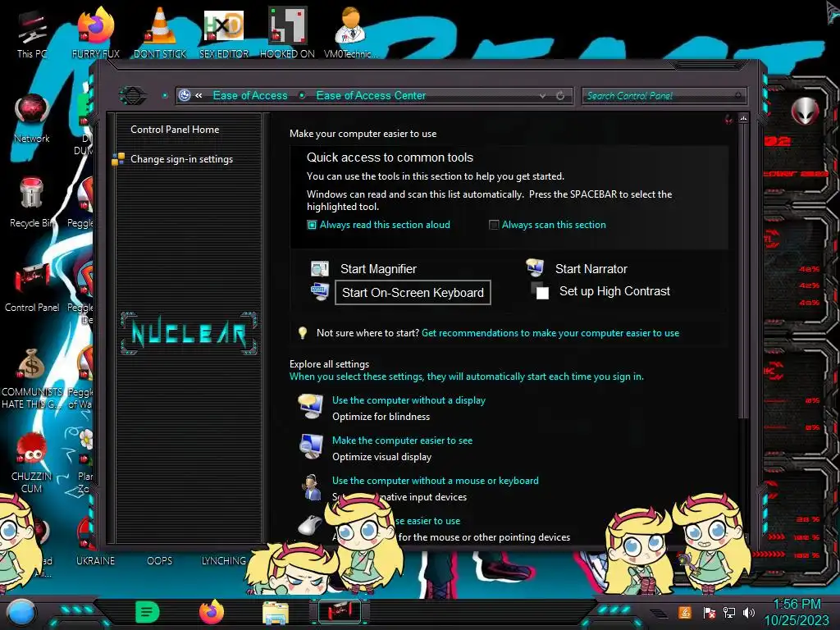Toggle 'Always scan this section' checkbox
This screenshot has height=630, width=840.
click(494, 225)
